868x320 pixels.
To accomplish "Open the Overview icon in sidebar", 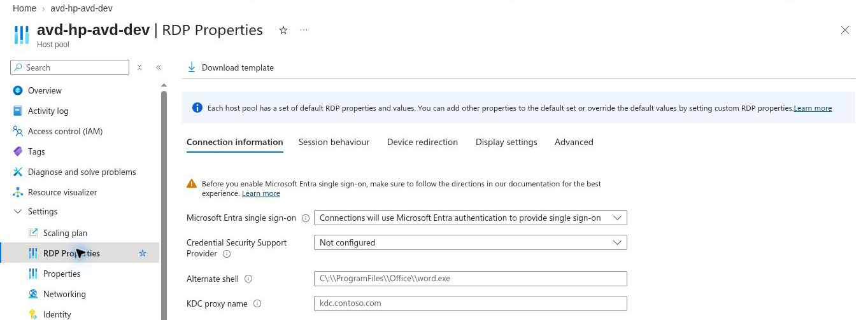I will click(18, 90).
